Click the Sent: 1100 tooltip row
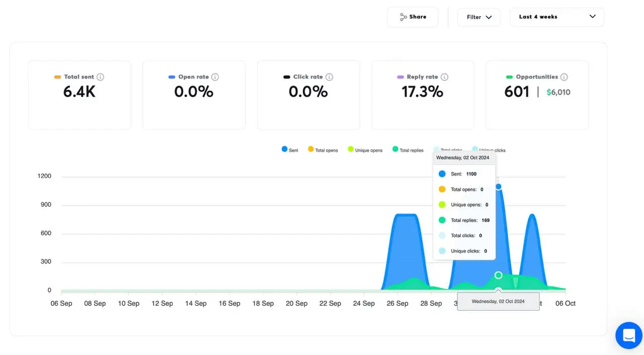644x355 pixels. pyautogui.click(x=464, y=174)
